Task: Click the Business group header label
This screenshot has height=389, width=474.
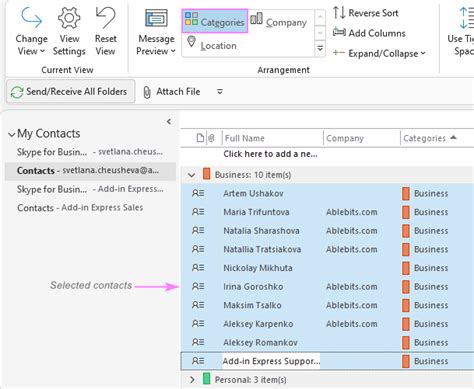Action: 253,175
